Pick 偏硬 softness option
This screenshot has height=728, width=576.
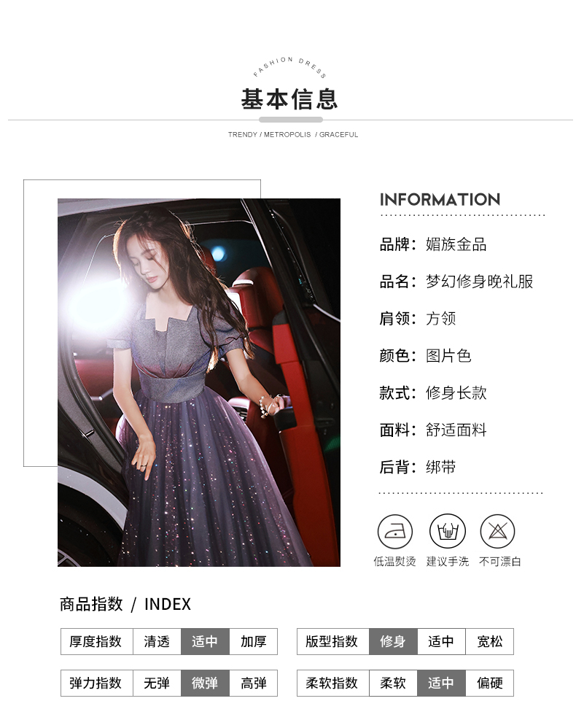point(490,683)
